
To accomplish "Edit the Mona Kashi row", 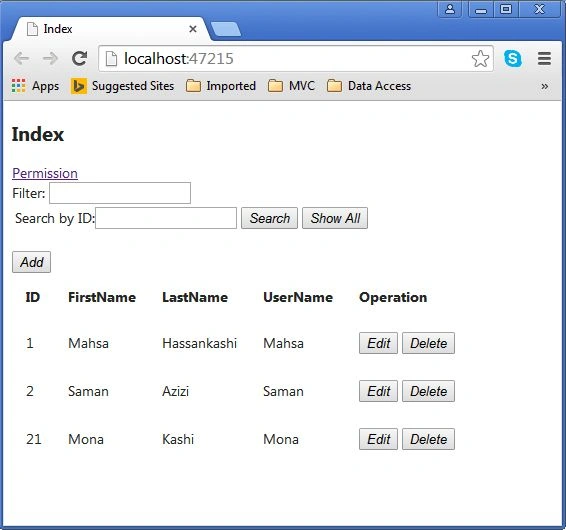I will [x=378, y=439].
